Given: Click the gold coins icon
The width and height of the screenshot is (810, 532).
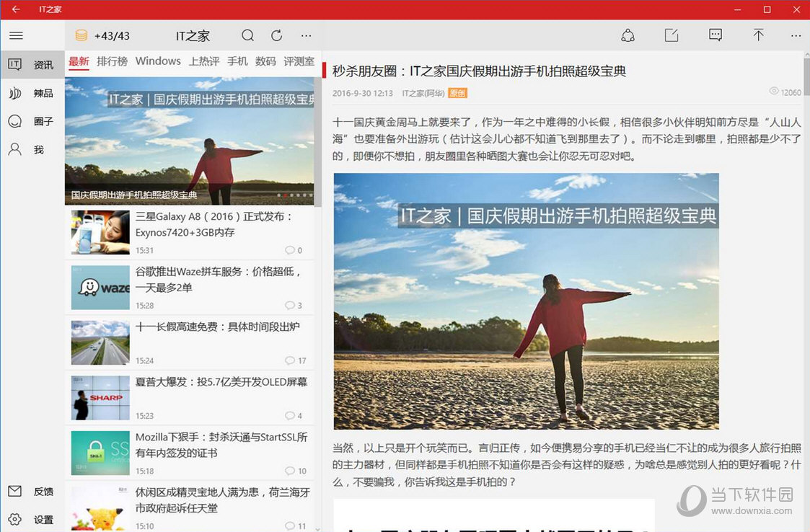Looking at the screenshot, I should coord(81,35).
